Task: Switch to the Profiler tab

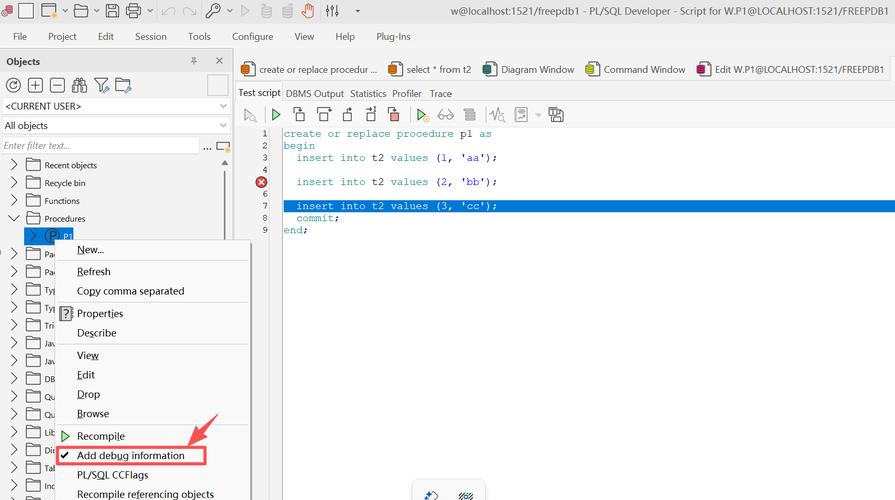Action: click(x=407, y=94)
